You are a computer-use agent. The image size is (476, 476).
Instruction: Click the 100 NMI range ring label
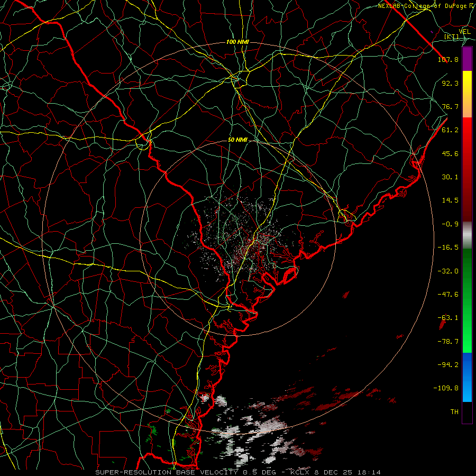pyautogui.click(x=237, y=42)
